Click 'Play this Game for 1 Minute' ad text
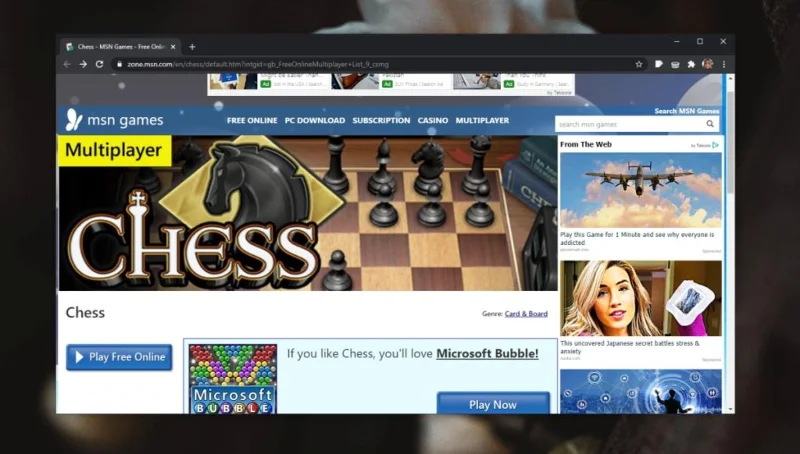This screenshot has width=800, height=454. [637, 238]
